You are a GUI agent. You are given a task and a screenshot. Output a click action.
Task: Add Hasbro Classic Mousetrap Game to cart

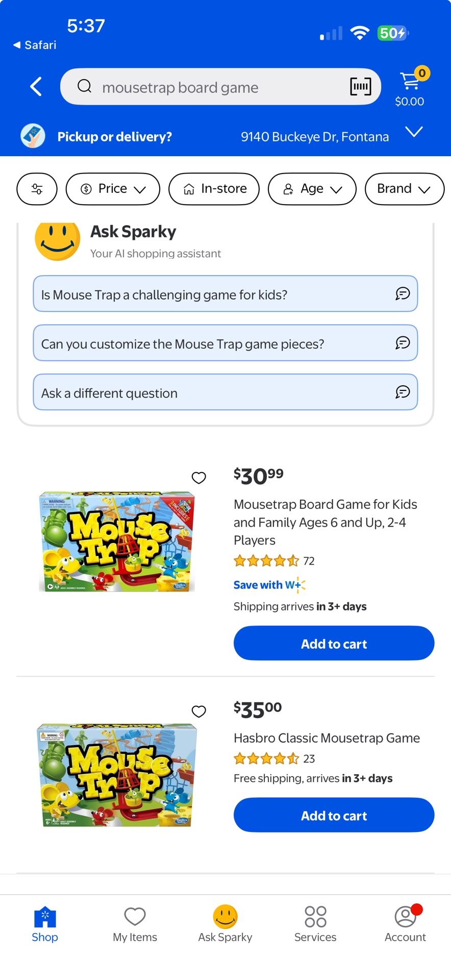[334, 815]
